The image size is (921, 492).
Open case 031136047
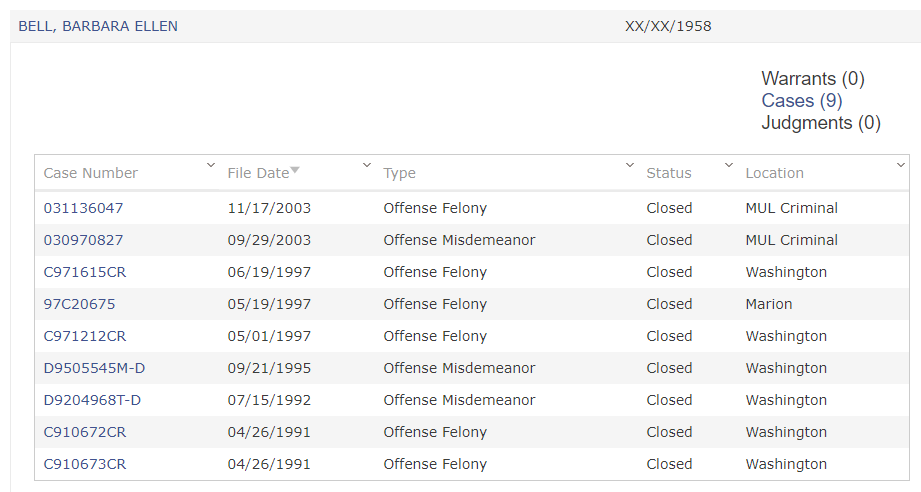(83, 208)
